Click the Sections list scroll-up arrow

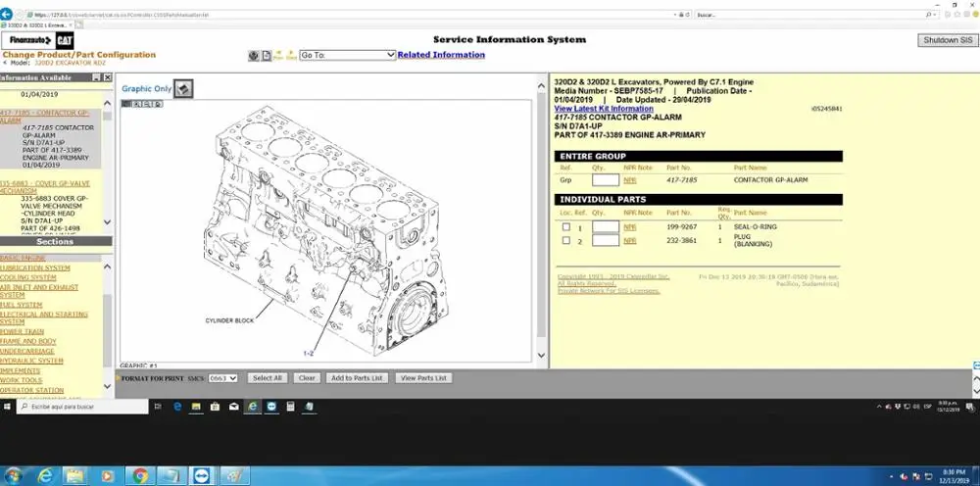[107, 267]
